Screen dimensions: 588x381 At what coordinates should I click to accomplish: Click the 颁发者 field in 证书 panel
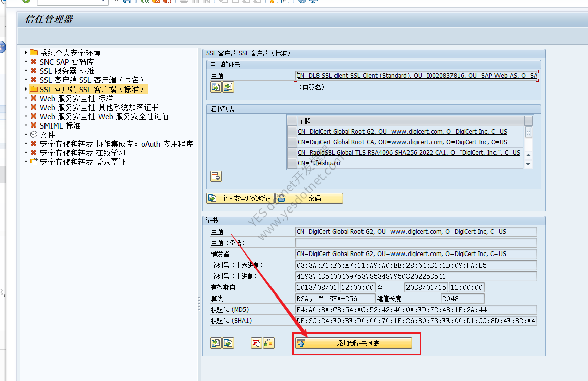(416, 254)
